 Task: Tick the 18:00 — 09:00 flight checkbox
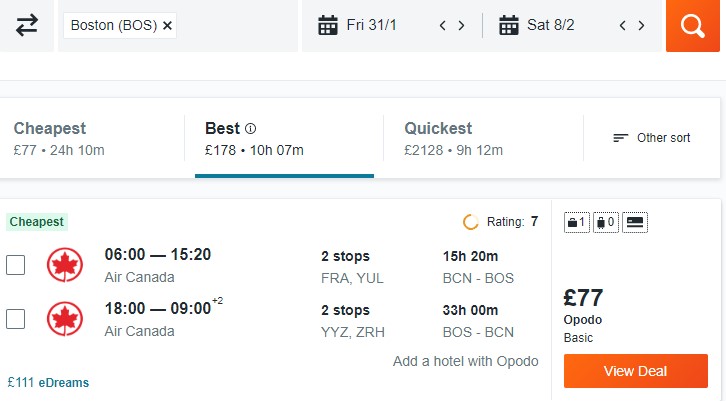[x=15, y=319]
